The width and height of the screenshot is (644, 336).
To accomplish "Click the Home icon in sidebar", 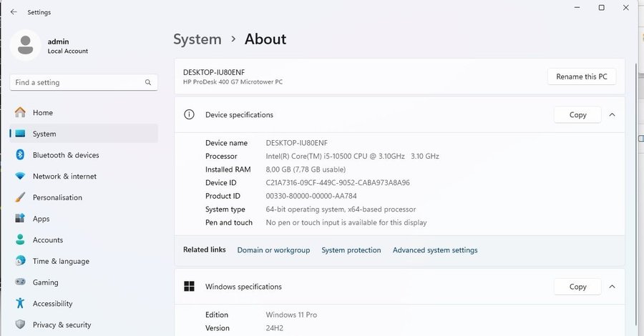I will coord(20,113).
